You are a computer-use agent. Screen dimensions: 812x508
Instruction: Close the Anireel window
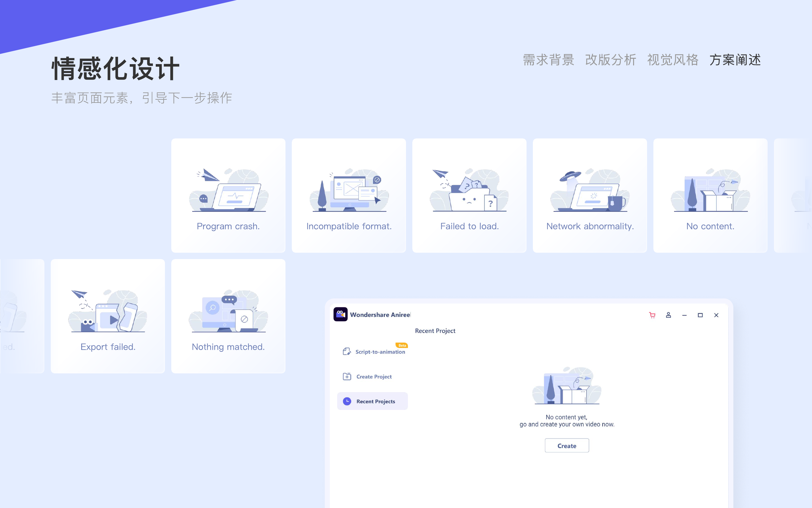click(x=716, y=315)
